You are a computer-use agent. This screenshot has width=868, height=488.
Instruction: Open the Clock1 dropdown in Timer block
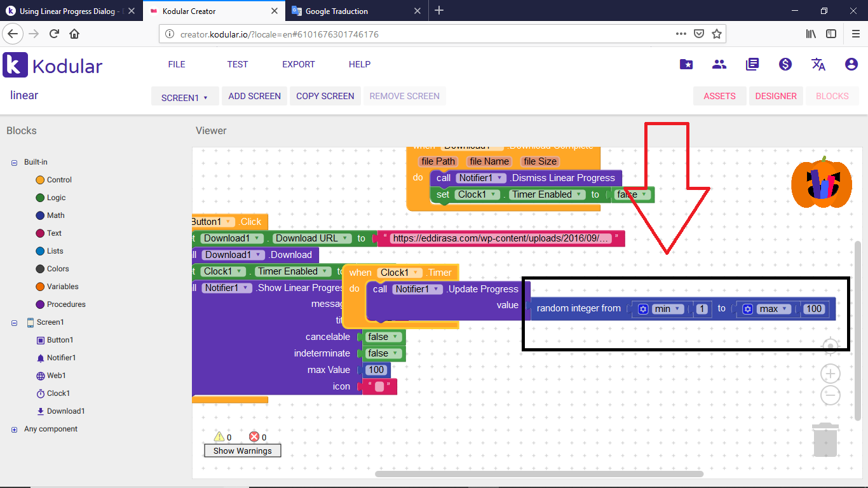416,273
